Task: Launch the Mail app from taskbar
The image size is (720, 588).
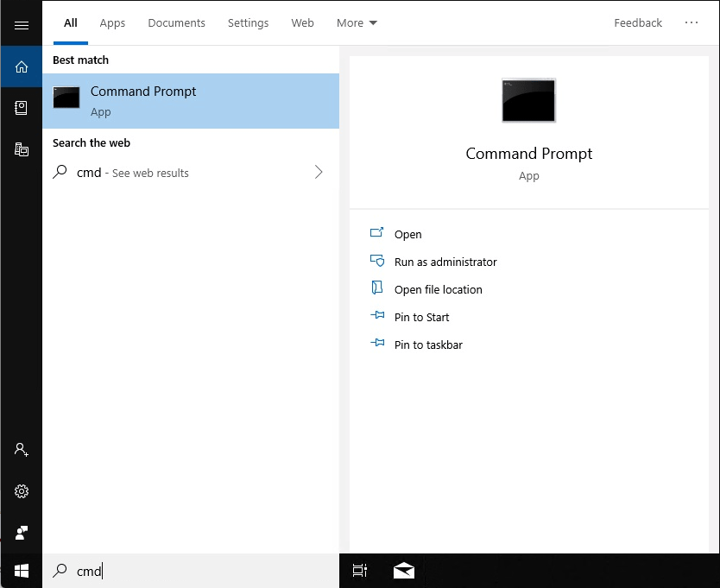Action: click(x=403, y=571)
